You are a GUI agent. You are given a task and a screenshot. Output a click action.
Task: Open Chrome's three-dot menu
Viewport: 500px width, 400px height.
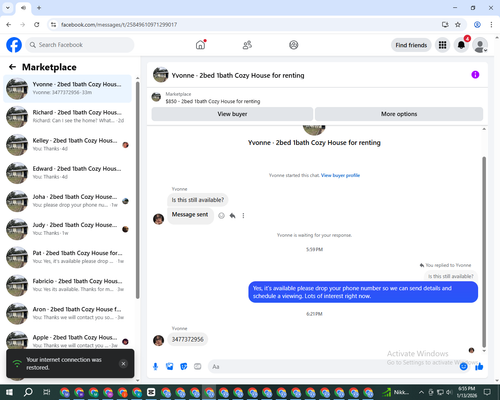(491, 25)
